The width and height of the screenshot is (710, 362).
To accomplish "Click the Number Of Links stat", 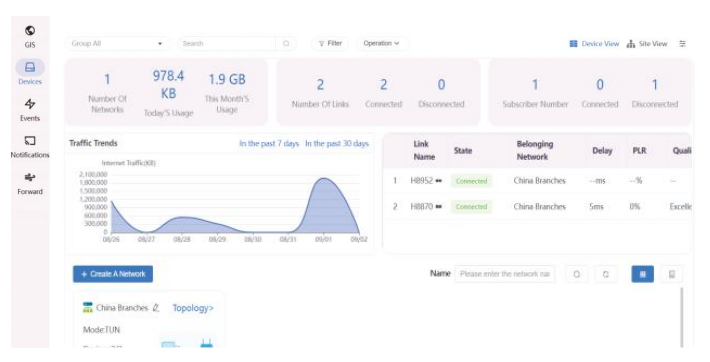I will coord(320,94).
